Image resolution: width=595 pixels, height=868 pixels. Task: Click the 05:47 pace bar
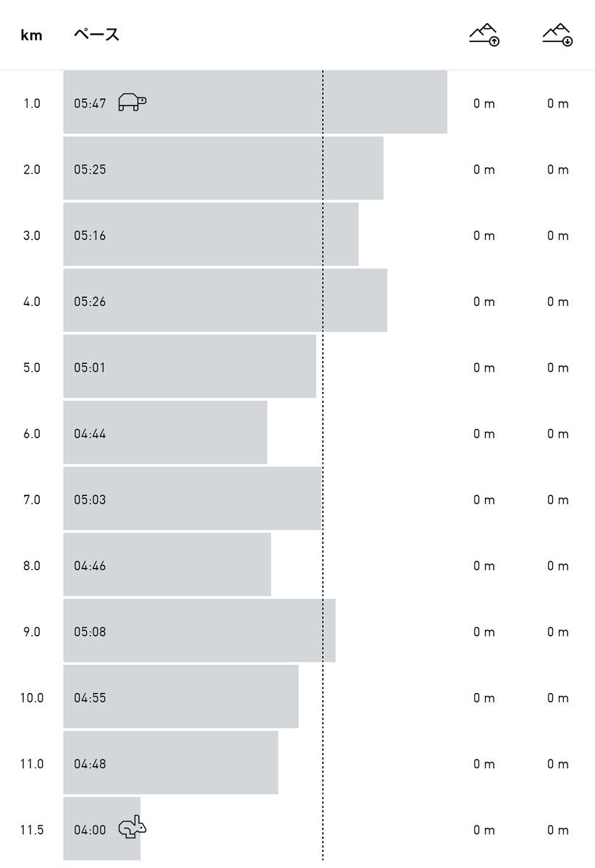[x=255, y=102]
